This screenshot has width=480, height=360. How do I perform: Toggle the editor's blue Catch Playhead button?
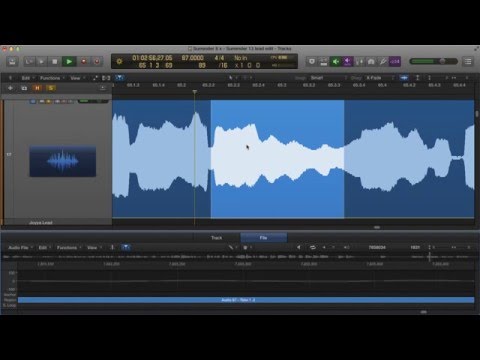point(126,247)
